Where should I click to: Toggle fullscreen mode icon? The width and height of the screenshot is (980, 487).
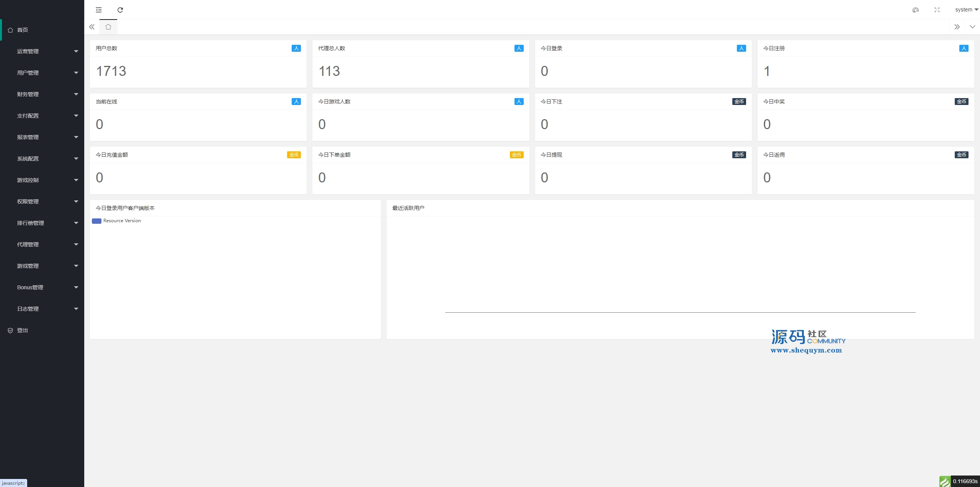click(937, 10)
